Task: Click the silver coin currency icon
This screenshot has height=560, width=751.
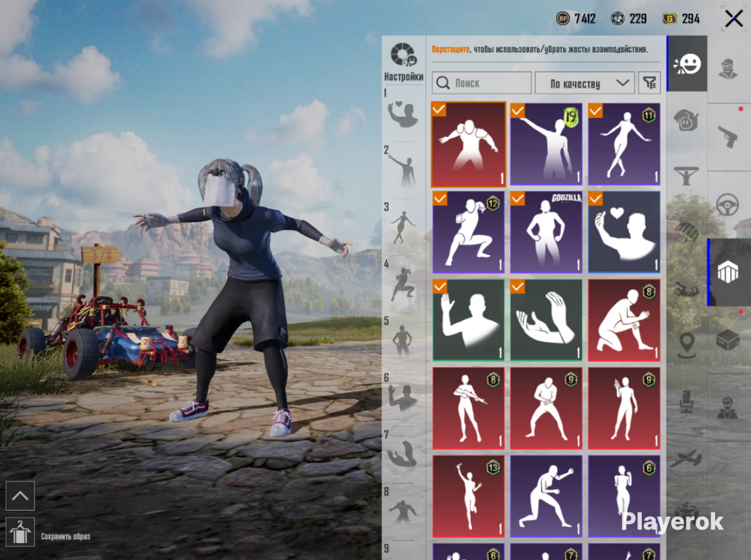Action: point(618,19)
